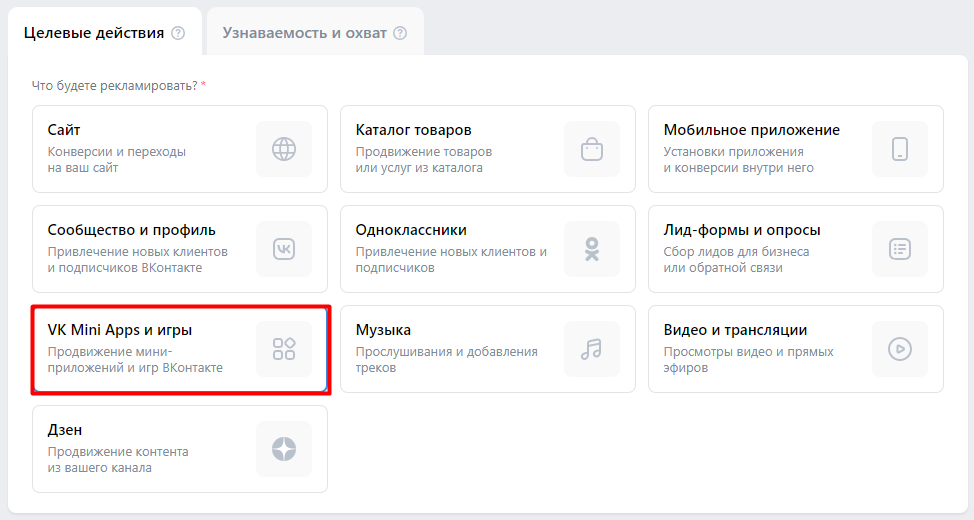The image size is (974, 520).
Task: Click the Одноклассники logo icon
Action: point(592,249)
